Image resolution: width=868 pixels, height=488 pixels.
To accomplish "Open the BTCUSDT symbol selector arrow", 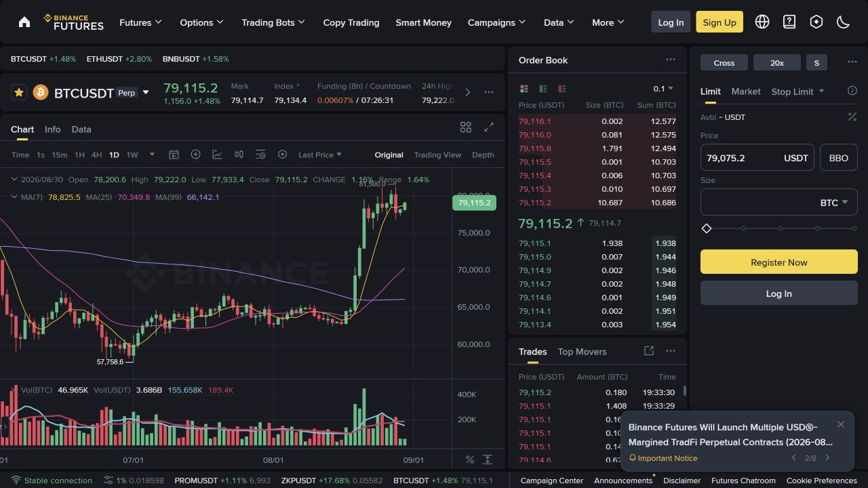I will click(145, 93).
